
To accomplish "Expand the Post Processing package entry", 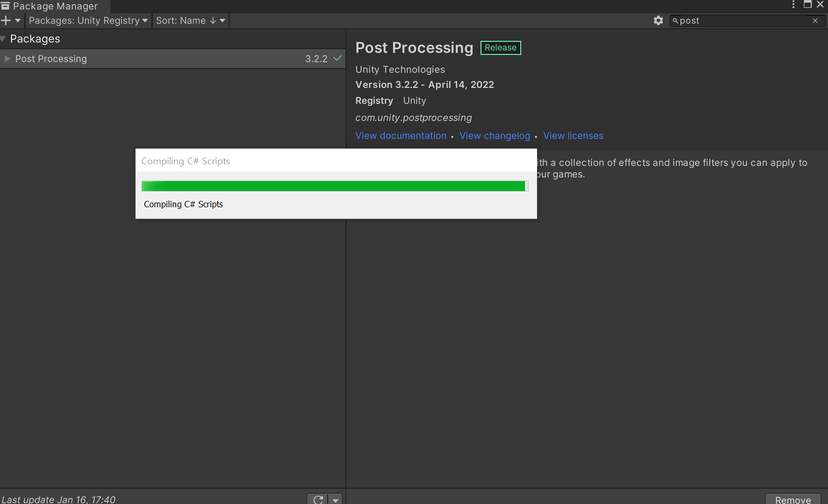I will [x=7, y=59].
